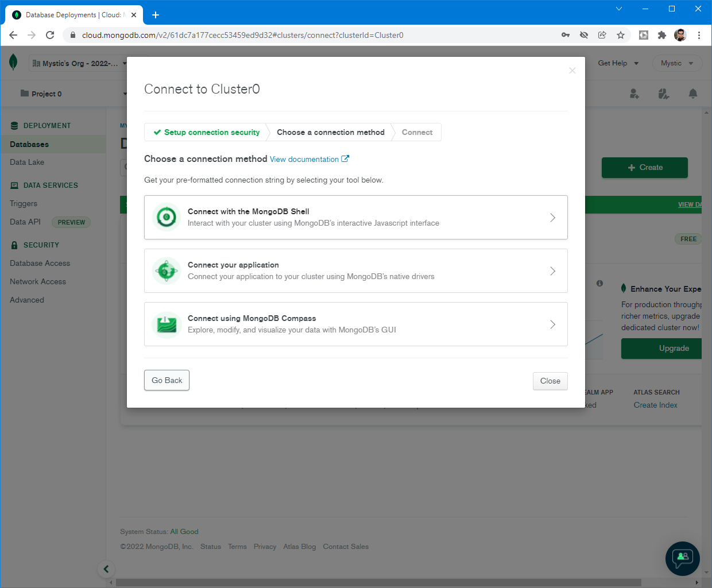
Task: Click the All Good system status link
Action: pos(184,532)
